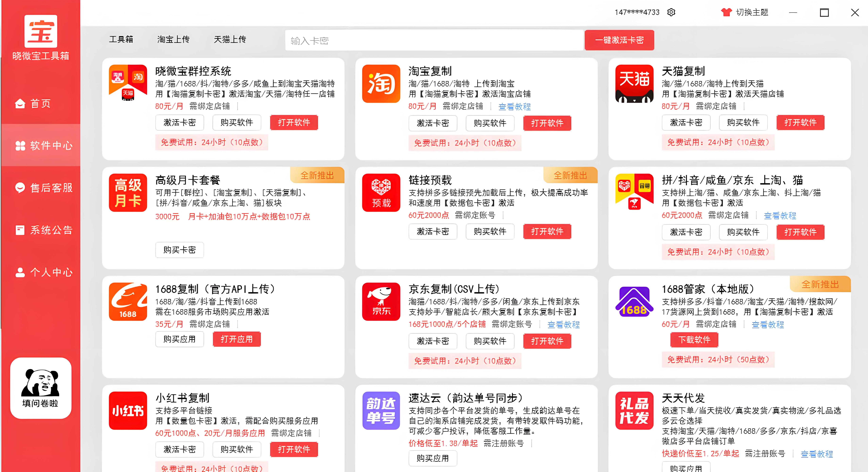Open the 填问卷啦 panda survey thumbnail
Image resolution: width=868 pixels, height=472 pixels.
coord(41,388)
